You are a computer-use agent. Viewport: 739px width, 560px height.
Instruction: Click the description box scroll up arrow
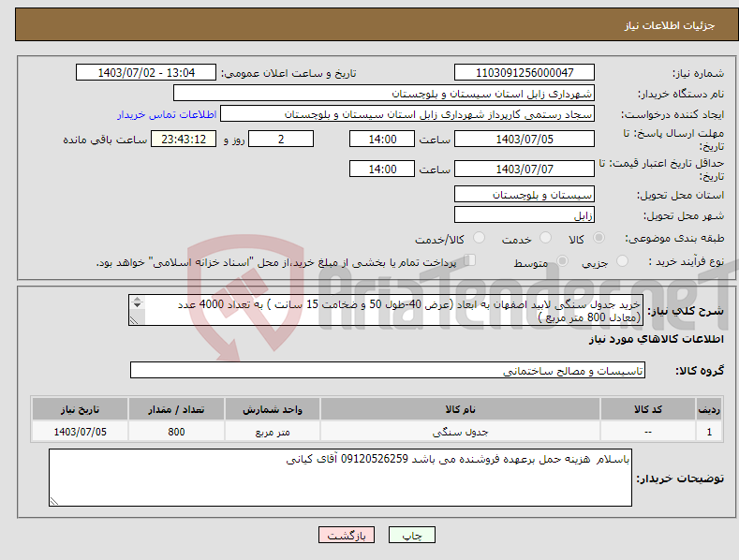coord(137,299)
